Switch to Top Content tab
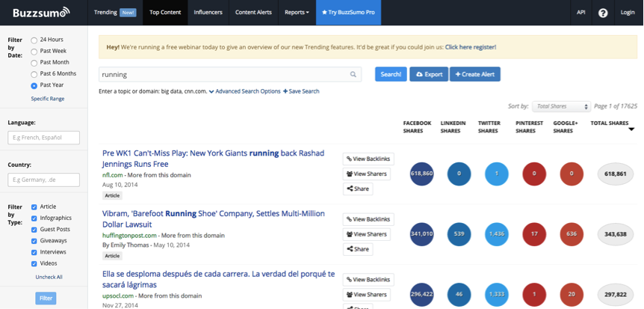 click(165, 12)
